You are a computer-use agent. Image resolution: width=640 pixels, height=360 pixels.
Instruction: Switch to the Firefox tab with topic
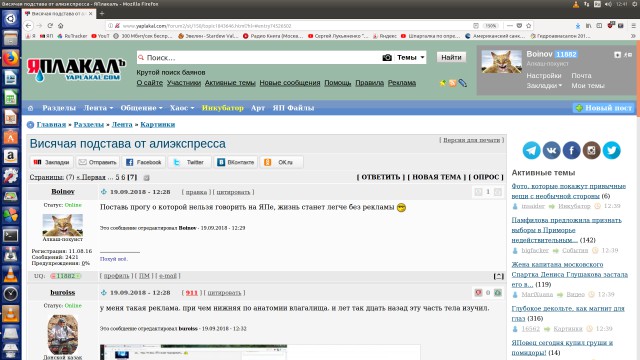click(59, 13)
